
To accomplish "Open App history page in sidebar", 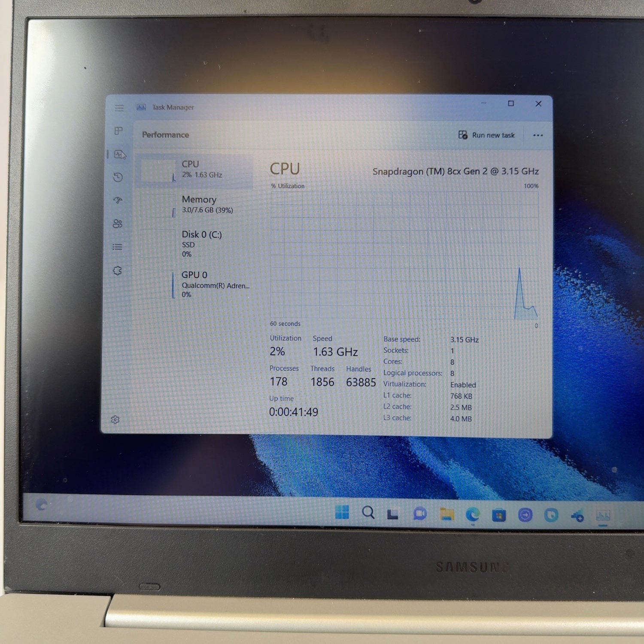I will coord(118,177).
